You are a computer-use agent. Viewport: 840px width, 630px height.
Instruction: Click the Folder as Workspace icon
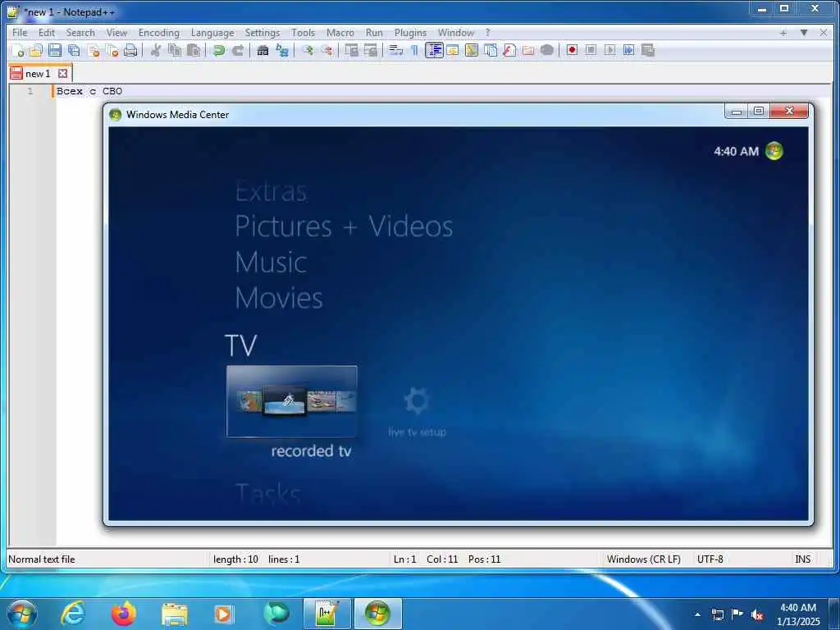(x=528, y=50)
